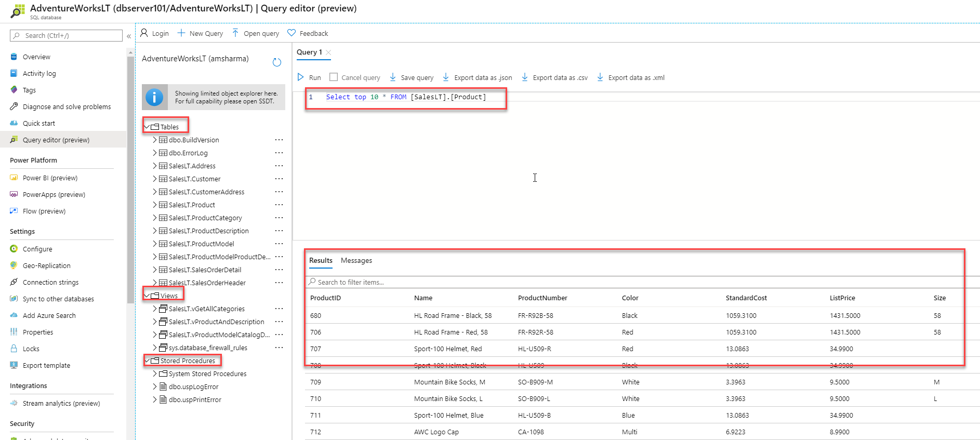Sort by ProductID column header
Screen dimensions: 980x440
325,298
